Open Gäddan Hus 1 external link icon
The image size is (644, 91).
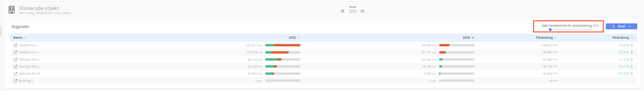tap(15, 45)
